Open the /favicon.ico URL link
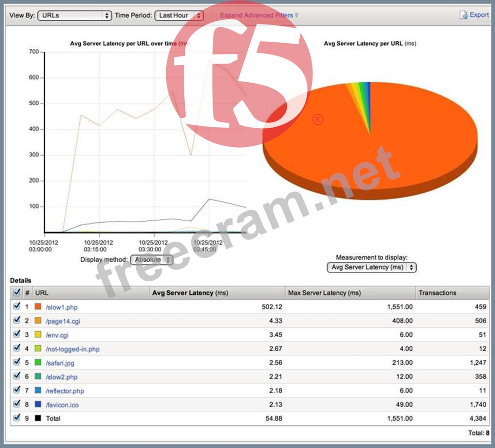The height and width of the screenshot is (448, 495). pyautogui.click(x=62, y=405)
